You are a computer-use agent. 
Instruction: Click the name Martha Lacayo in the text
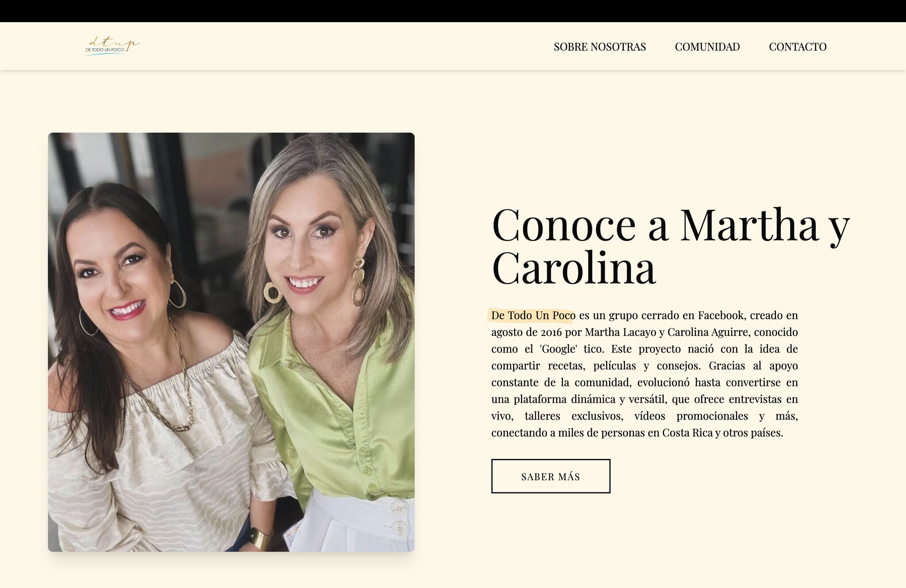click(x=621, y=332)
